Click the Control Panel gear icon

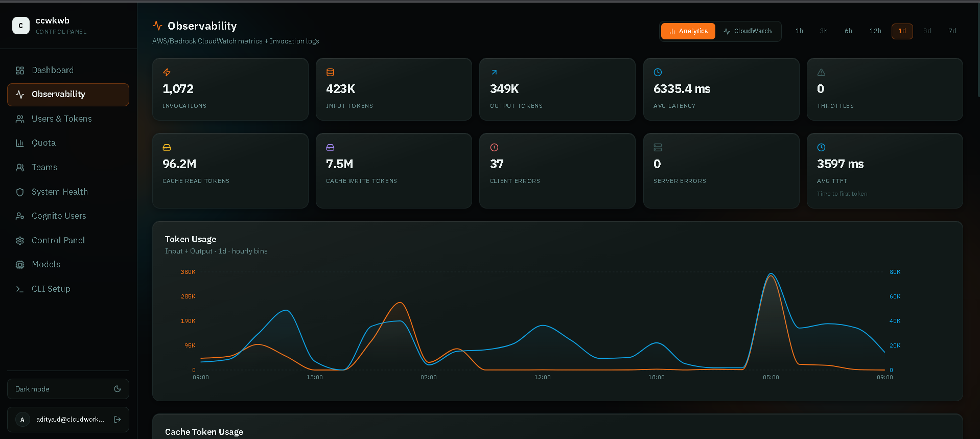click(x=20, y=241)
